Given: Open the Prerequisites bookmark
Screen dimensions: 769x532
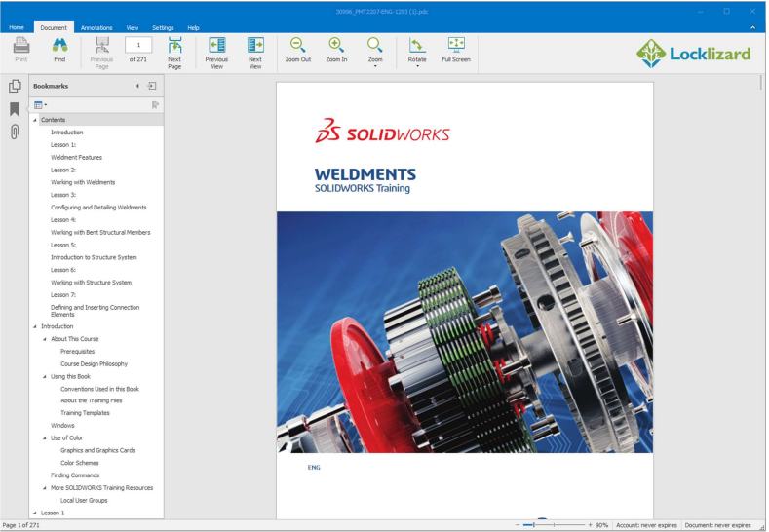Looking at the screenshot, I should click(78, 352).
